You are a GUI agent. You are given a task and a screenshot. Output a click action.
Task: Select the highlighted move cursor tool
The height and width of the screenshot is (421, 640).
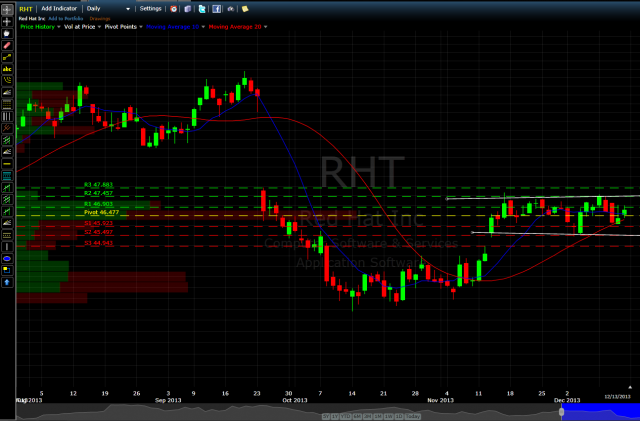click(7, 9)
